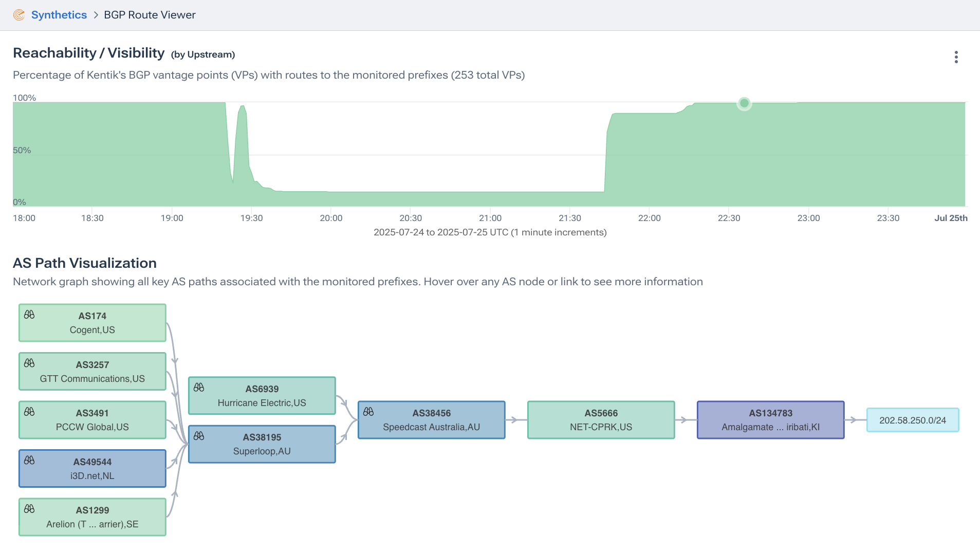Click the 18:00 time axis label
Screen dimensions: 980x552
pyautogui.click(x=24, y=218)
